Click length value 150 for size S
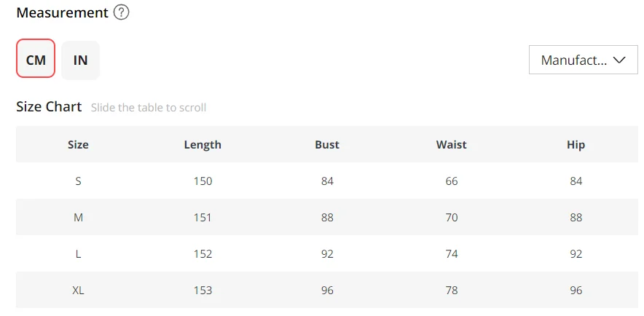 point(203,181)
